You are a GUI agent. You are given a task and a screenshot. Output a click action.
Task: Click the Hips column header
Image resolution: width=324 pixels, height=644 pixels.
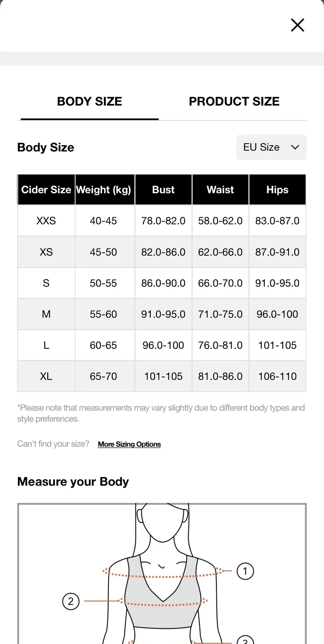(277, 190)
